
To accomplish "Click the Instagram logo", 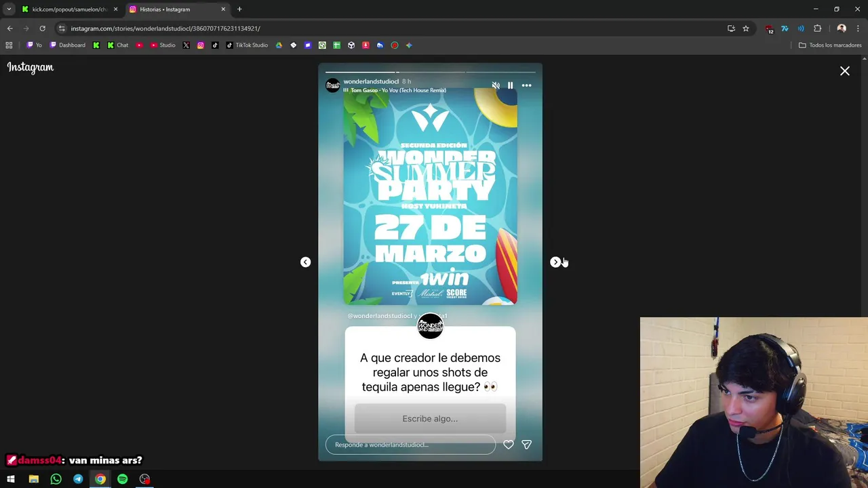I will coord(31,67).
